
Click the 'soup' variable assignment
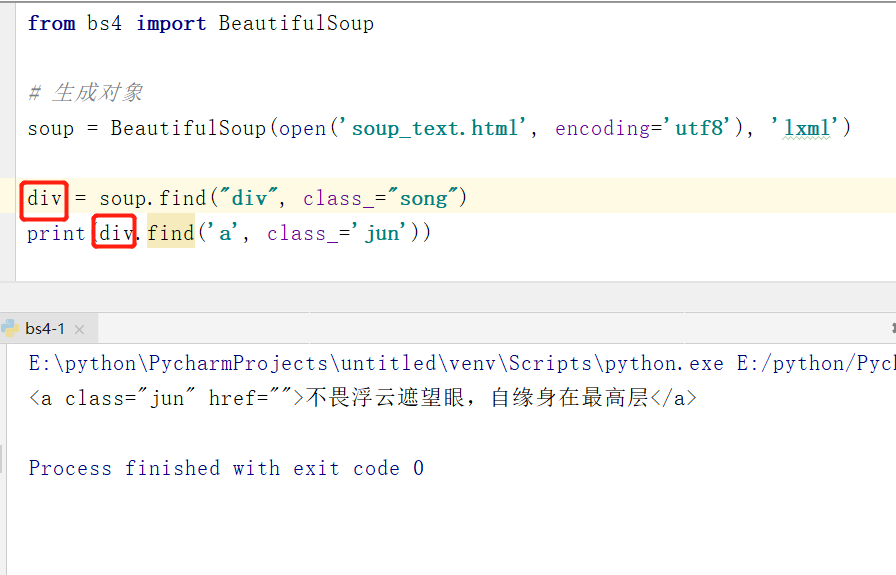pyautogui.click(x=51, y=128)
